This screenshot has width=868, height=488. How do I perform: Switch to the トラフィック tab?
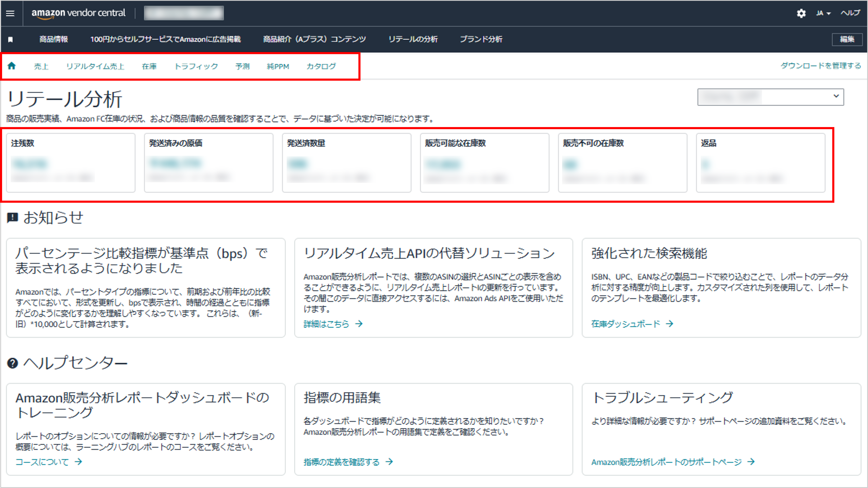coord(196,66)
